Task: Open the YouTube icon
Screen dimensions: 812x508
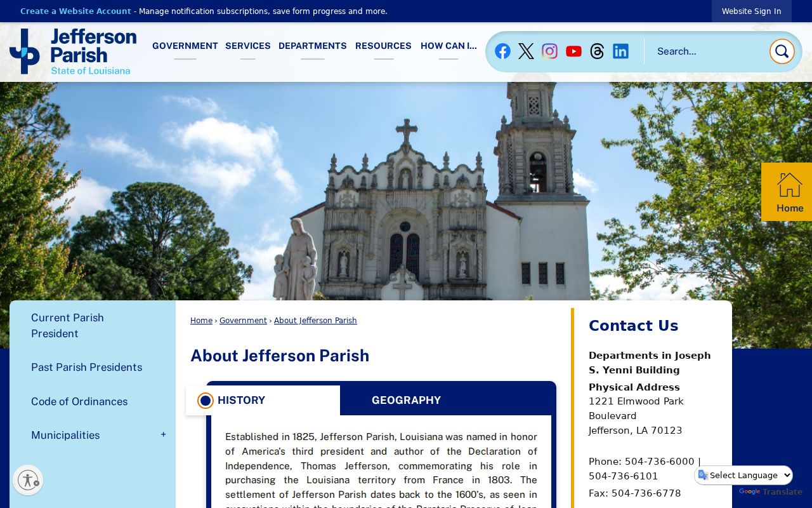Action: pos(573,51)
